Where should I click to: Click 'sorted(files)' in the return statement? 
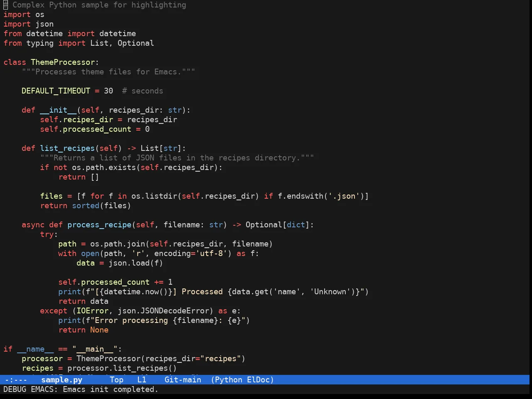pos(101,206)
